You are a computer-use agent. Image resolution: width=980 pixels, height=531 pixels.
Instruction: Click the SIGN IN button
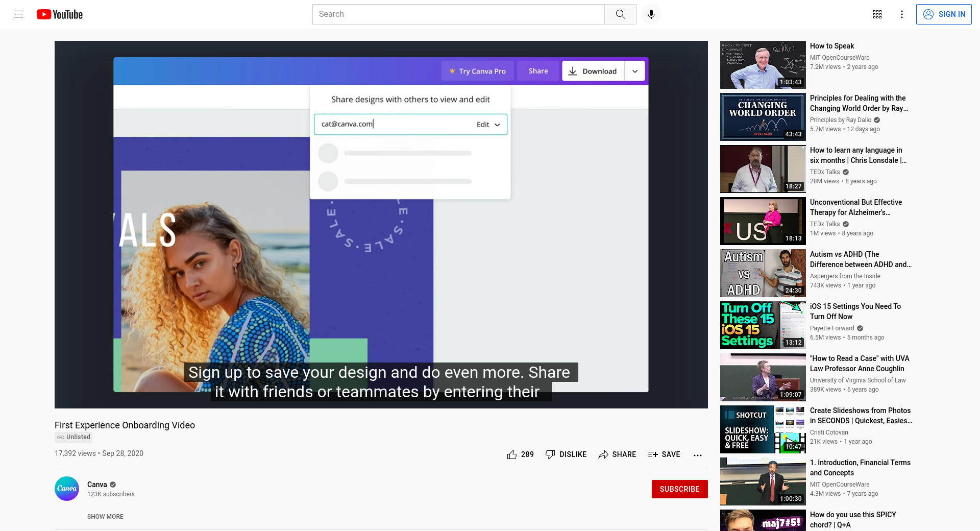[944, 14]
